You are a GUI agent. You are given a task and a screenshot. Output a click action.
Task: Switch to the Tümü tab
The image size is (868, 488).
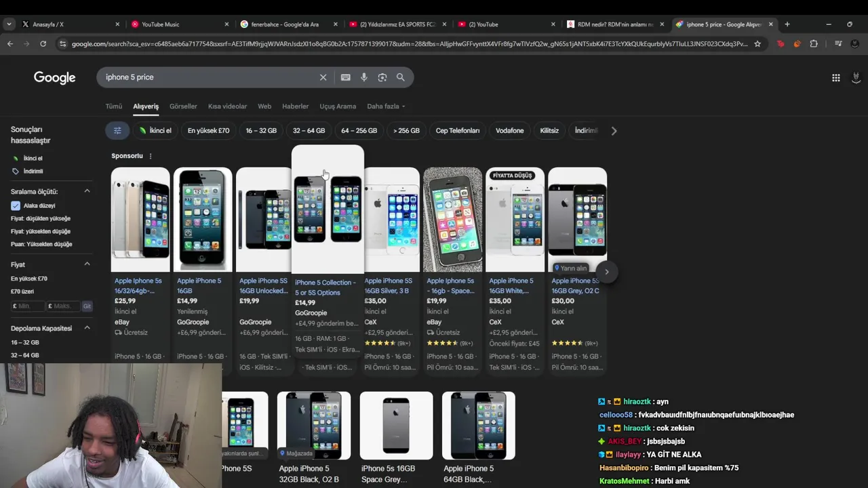tap(114, 106)
